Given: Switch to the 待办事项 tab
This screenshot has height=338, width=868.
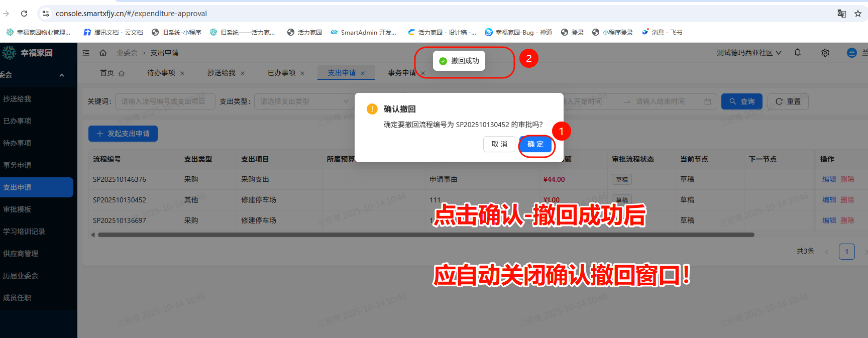Looking at the screenshot, I should point(161,73).
